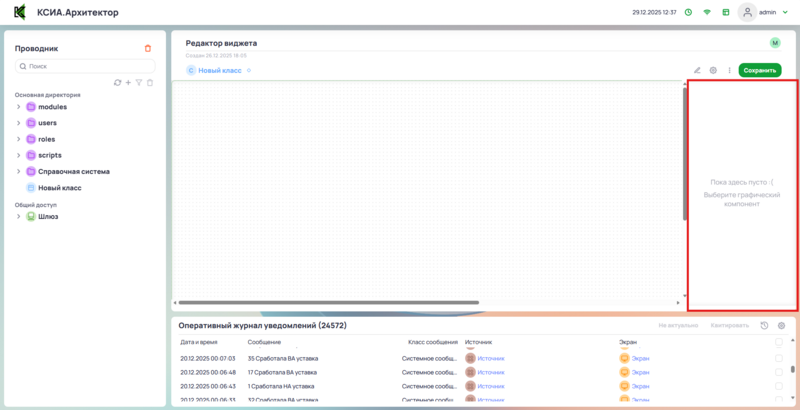Click the Сохранить button

point(760,71)
